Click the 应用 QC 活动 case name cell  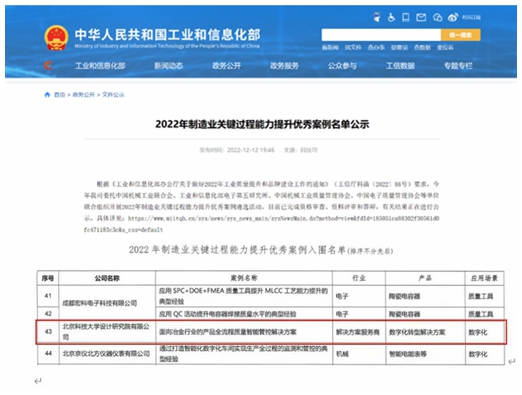tap(244, 314)
